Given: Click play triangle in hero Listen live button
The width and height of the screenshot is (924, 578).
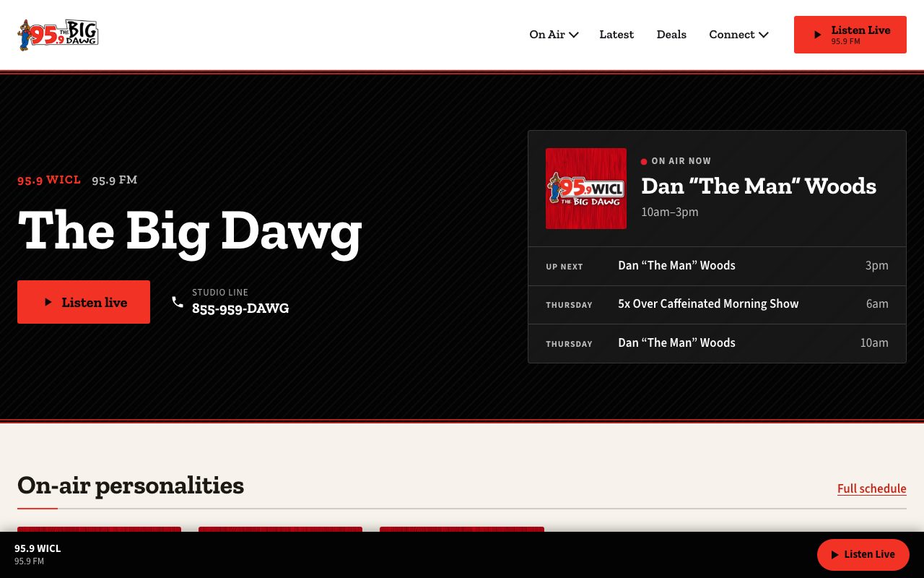Looking at the screenshot, I should (x=48, y=302).
